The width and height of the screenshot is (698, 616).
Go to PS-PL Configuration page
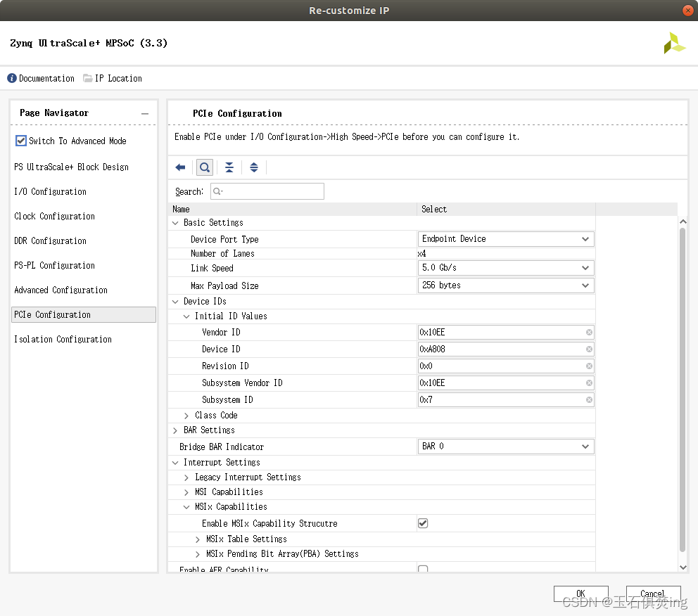click(x=54, y=266)
